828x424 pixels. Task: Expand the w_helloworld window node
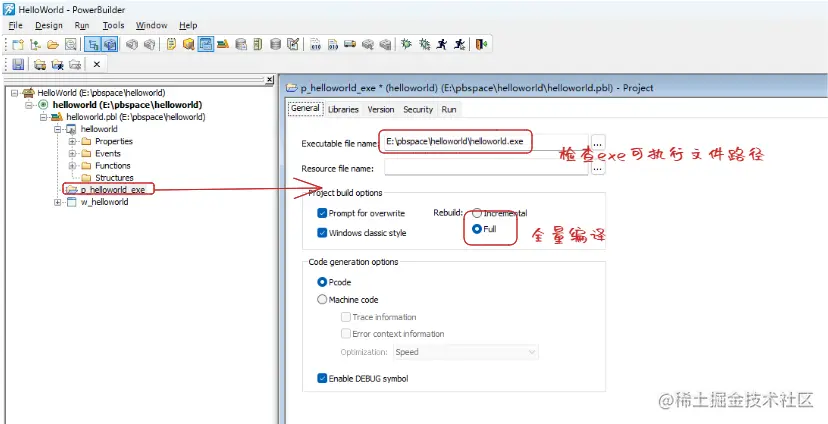point(58,202)
